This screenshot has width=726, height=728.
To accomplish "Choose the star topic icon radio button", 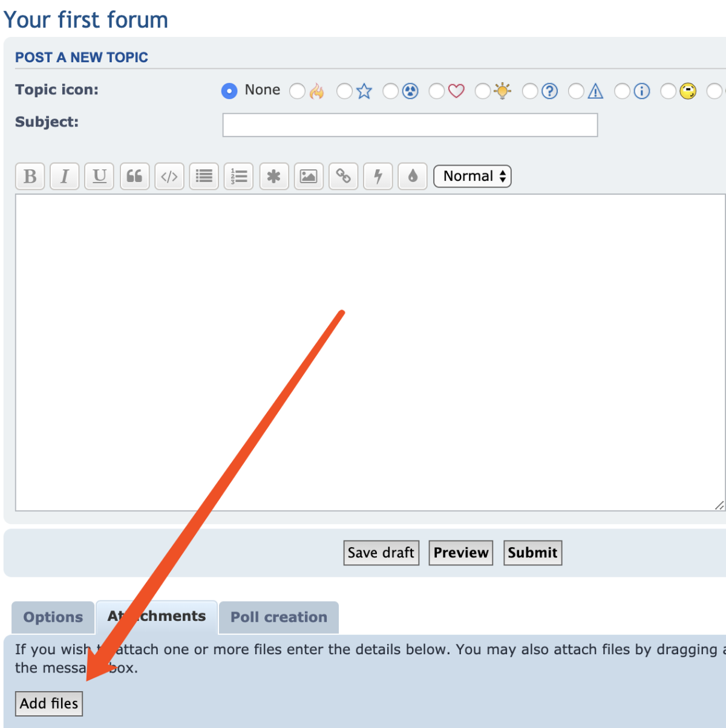I will coord(344,91).
